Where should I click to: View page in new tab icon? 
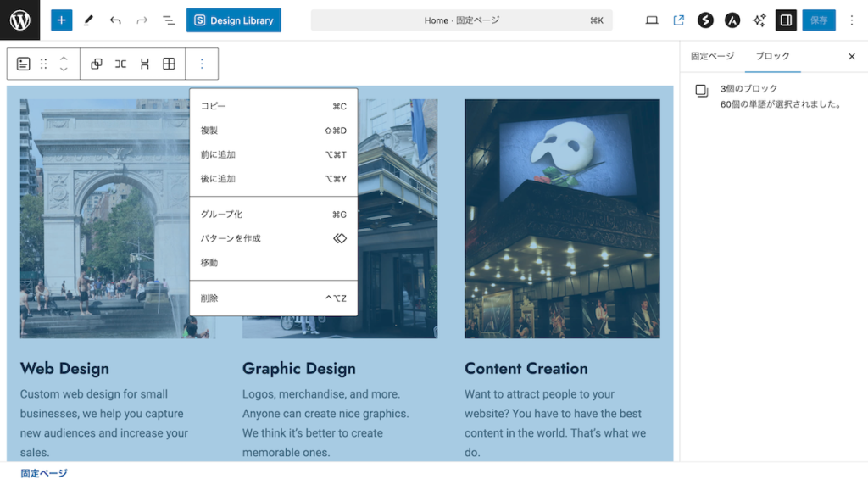679,20
